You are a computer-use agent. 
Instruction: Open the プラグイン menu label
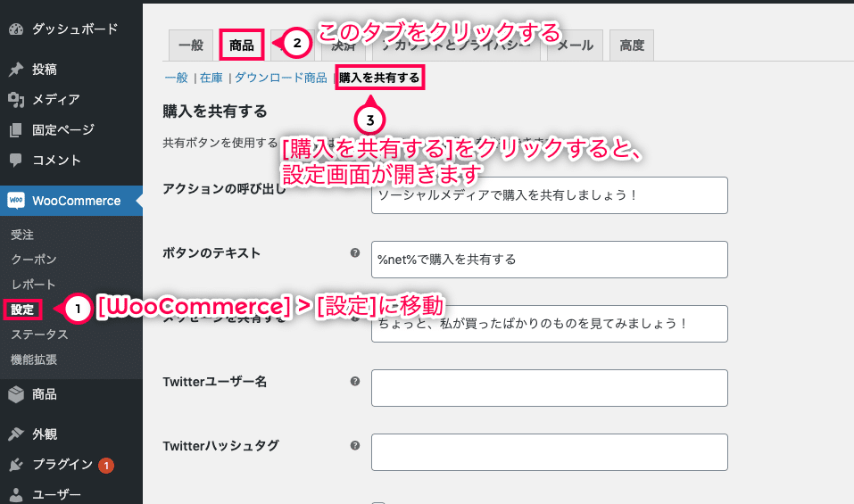(62, 464)
